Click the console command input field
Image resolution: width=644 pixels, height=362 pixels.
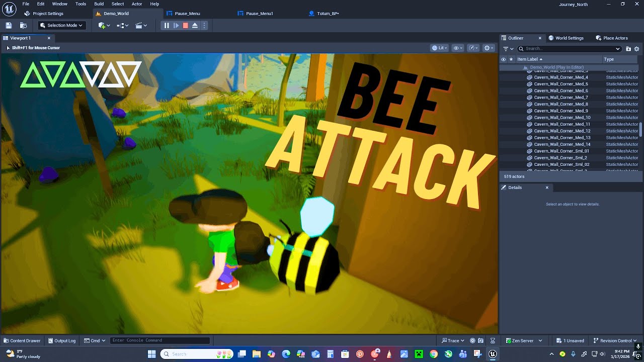pos(159,340)
